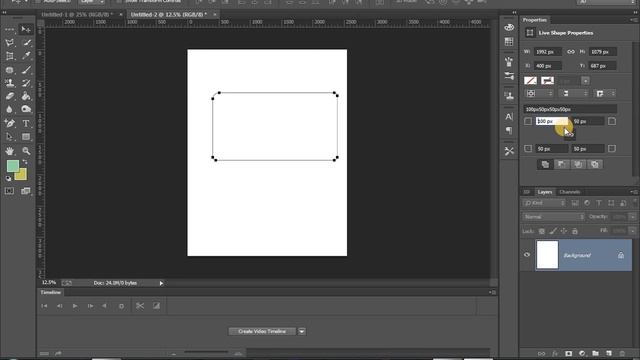Image resolution: width=640 pixels, height=360 pixels.
Task: Toggle filter for shape layers
Action: coord(611,203)
